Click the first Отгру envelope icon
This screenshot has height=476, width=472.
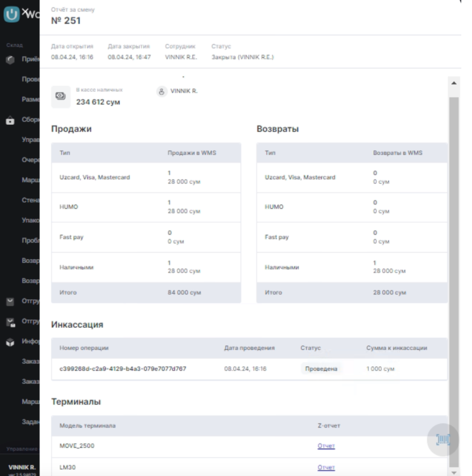click(10, 301)
